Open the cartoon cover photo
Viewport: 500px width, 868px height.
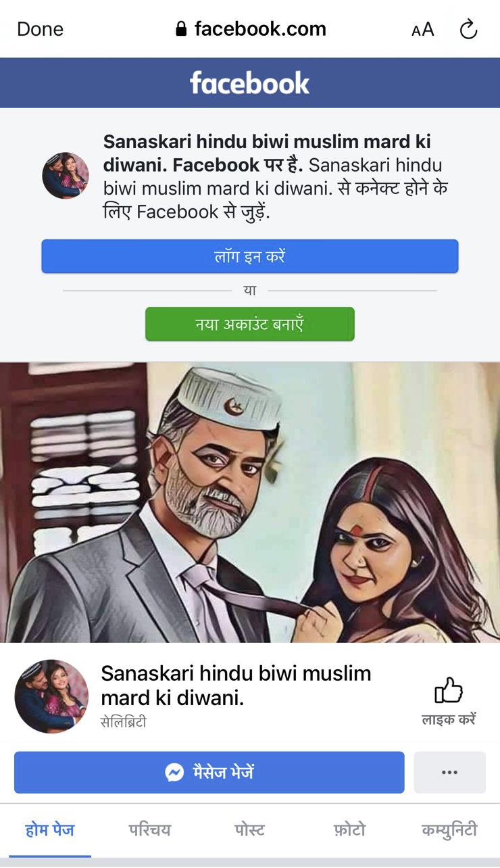(250, 502)
